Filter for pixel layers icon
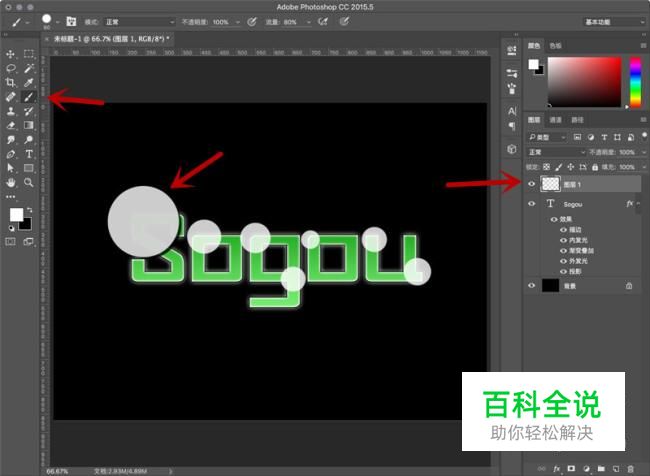650x476 pixels. click(x=577, y=137)
